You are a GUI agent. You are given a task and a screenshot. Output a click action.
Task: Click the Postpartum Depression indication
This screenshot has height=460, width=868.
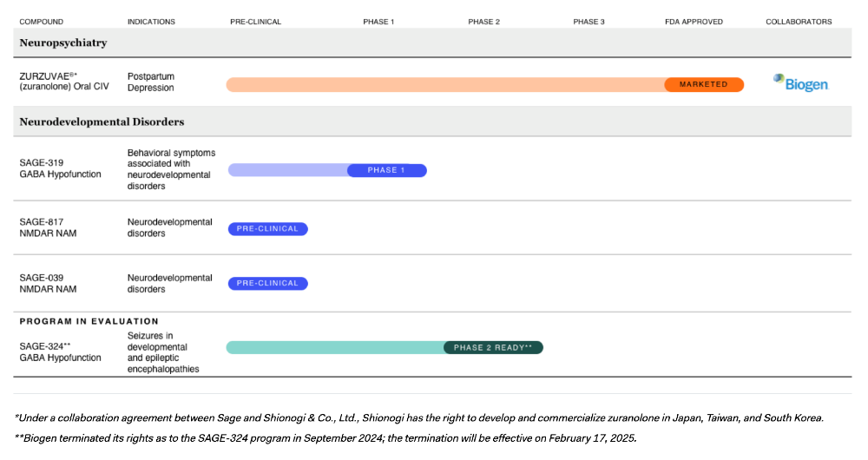click(150, 82)
